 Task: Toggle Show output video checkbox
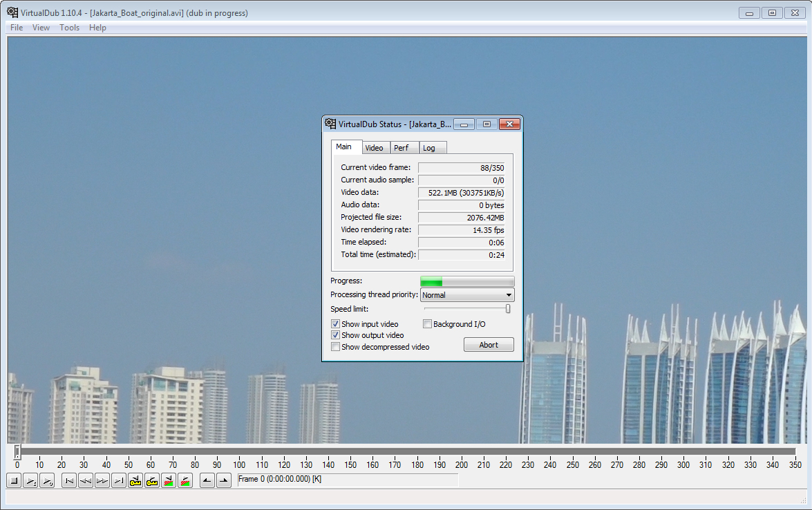[x=335, y=335]
